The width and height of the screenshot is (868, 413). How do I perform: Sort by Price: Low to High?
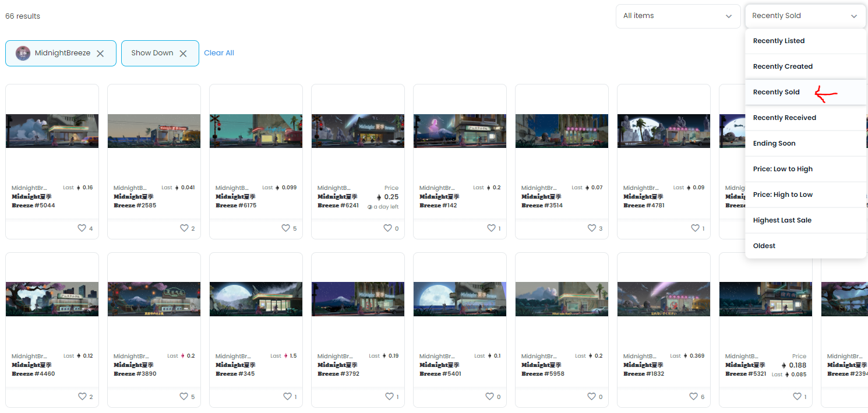pos(806,170)
